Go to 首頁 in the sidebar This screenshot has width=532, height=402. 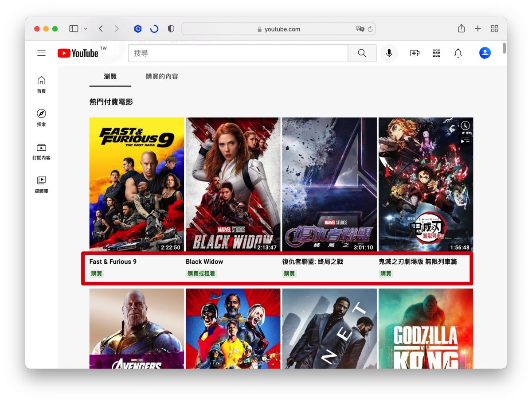click(41, 84)
